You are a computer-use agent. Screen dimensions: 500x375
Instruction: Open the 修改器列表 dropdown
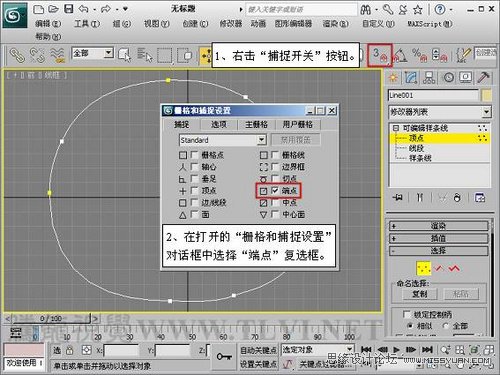[x=487, y=112]
